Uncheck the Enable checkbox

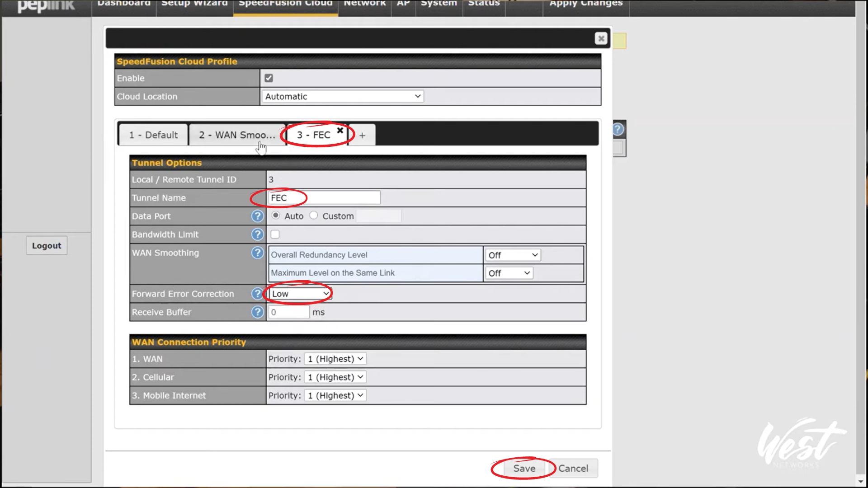point(269,78)
